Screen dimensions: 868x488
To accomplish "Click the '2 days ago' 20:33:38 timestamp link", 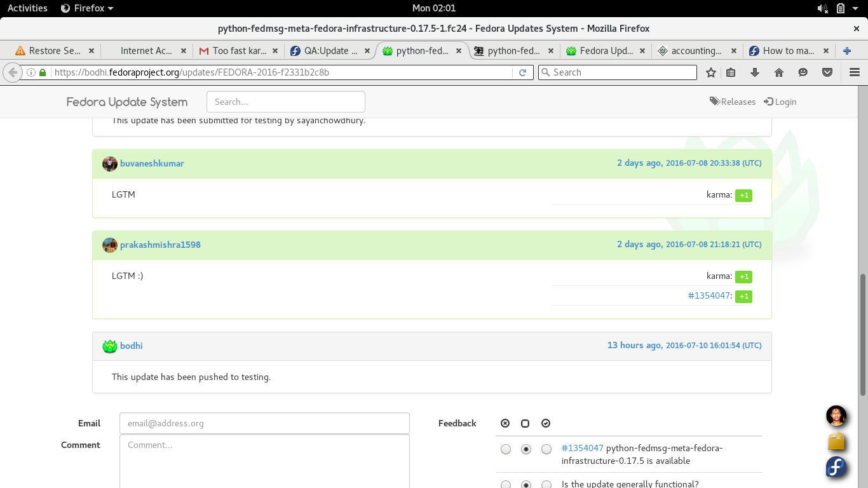I will coord(689,163).
